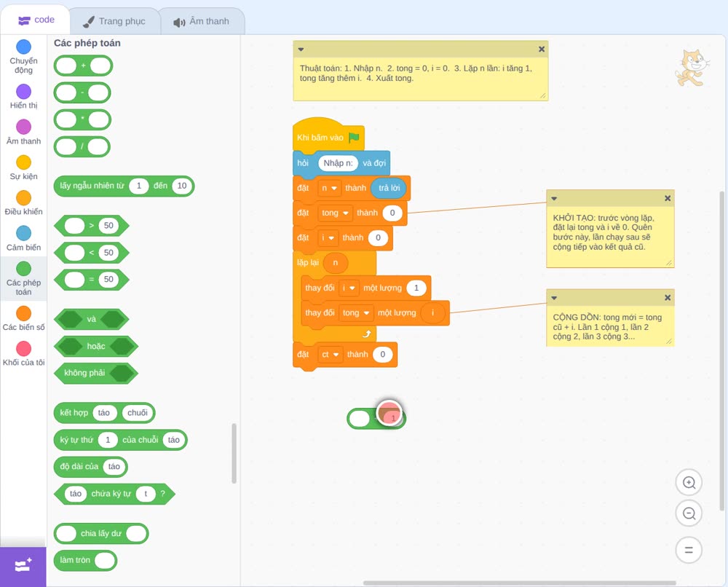This screenshot has width=728, height=587.
Task: Close the CỘNG DỒN comment note
Action: point(667,298)
